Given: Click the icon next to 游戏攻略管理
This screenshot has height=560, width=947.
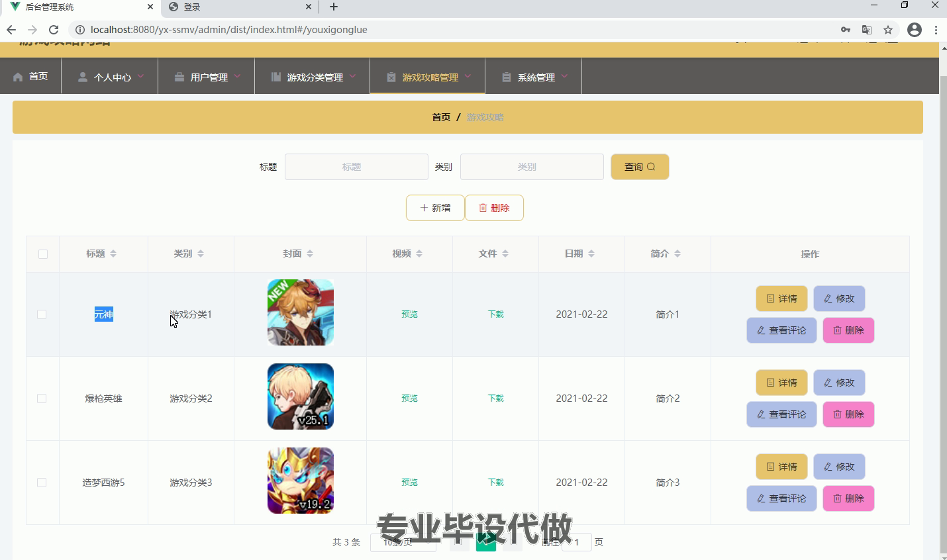Looking at the screenshot, I should 391,77.
